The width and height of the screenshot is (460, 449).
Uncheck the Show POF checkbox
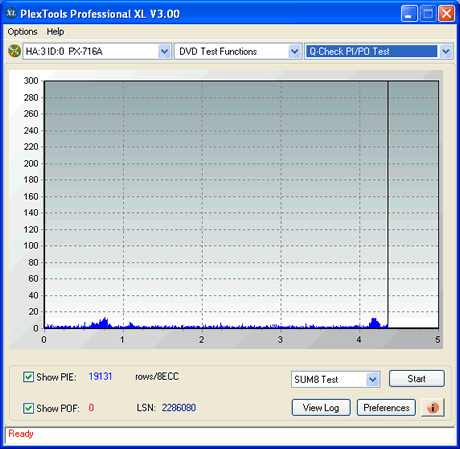point(28,408)
